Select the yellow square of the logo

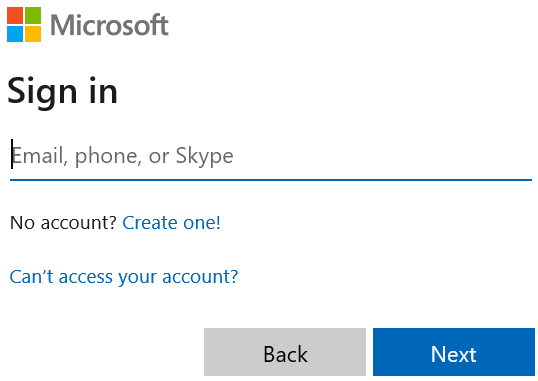coord(33,34)
